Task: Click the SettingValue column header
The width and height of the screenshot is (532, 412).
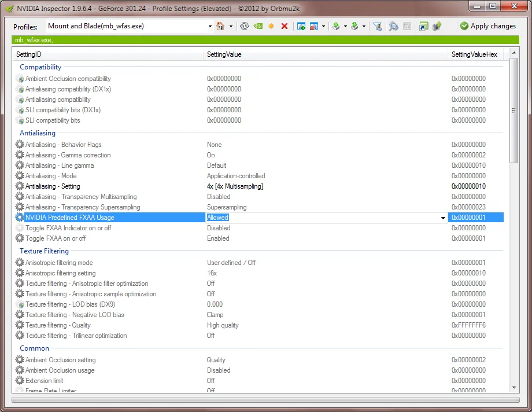Action: (x=326, y=54)
